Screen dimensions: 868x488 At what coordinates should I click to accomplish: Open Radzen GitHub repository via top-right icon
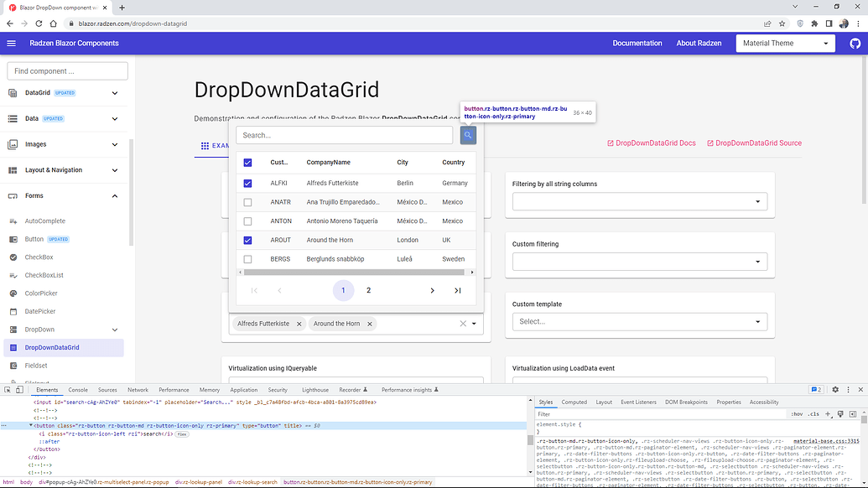click(x=855, y=43)
